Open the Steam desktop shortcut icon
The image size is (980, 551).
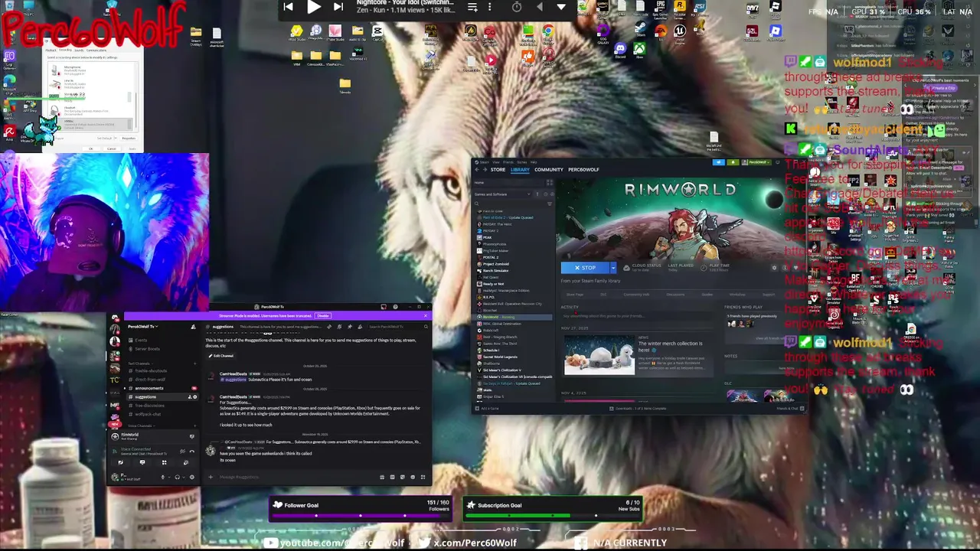[641, 28]
